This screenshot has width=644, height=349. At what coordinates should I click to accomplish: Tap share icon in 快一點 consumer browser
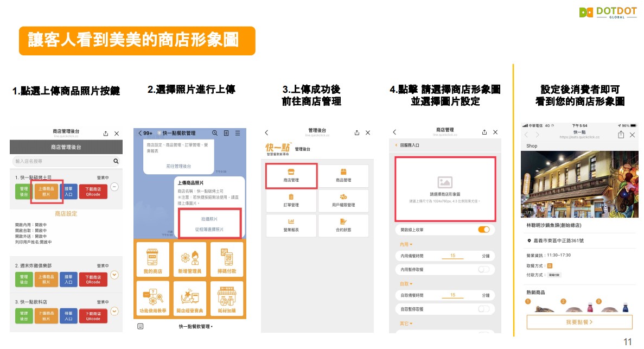tap(621, 135)
